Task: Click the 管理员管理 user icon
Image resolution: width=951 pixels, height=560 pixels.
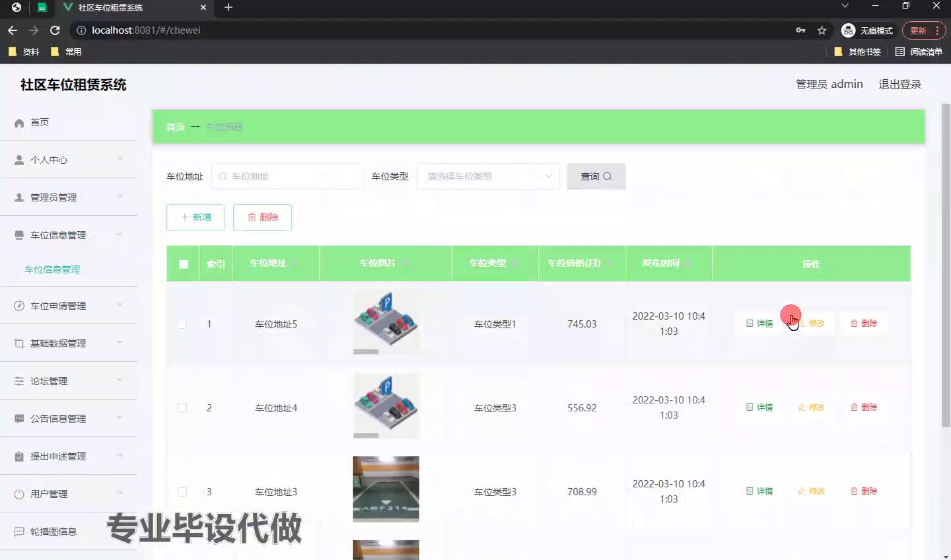Action: click(x=19, y=197)
